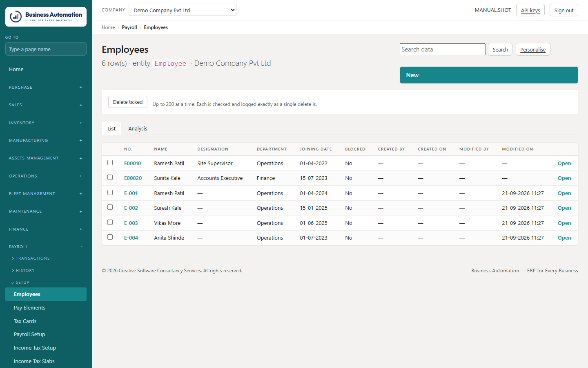This screenshot has height=368, width=588.
Task: Select the E-002 row checkbox
Action: click(x=110, y=207)
